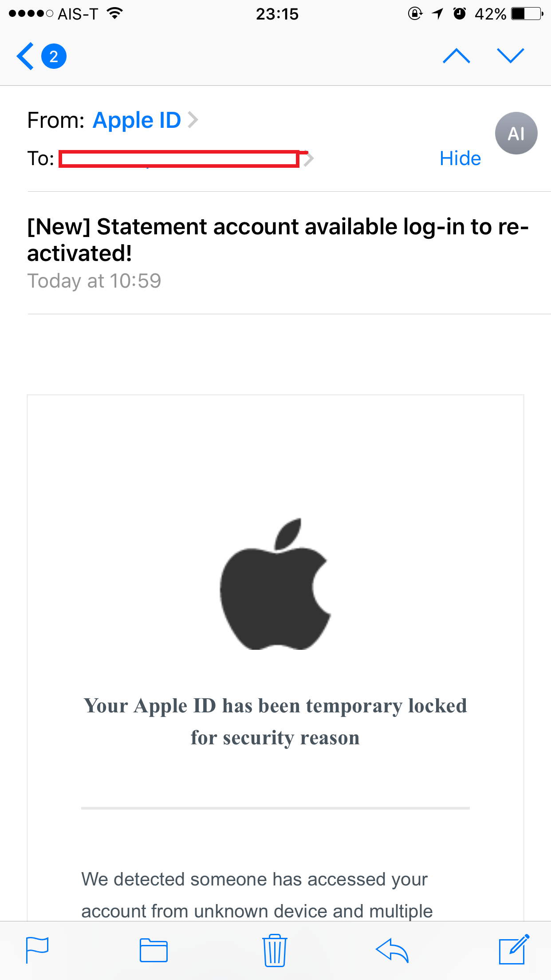Image resolution: width=551 pixels, height=980 pixels.
Task: Open the AI sender avatar circle
Action: point(516,133)
